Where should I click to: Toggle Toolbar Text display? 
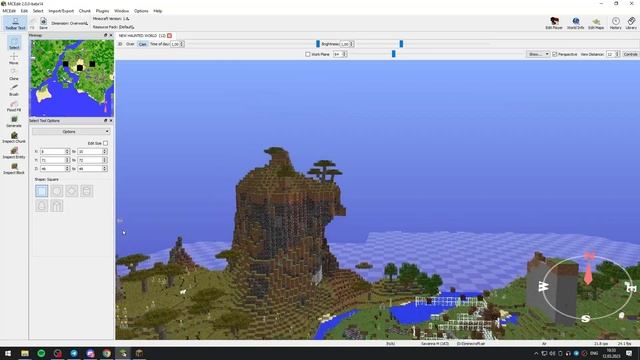pos(15,23)
